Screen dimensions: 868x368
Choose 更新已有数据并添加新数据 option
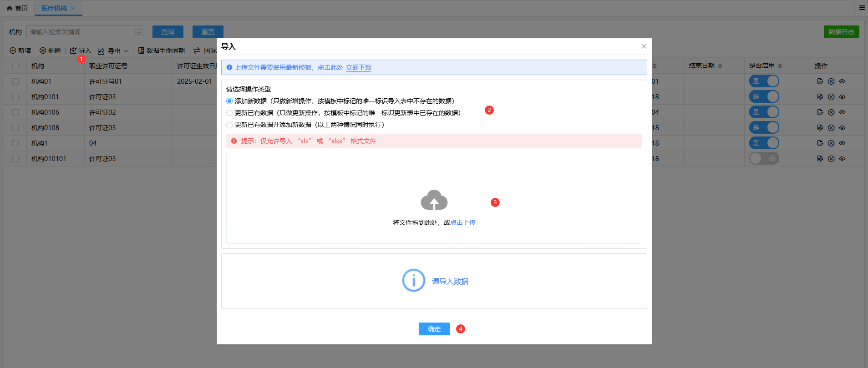[x=229, y=125]
